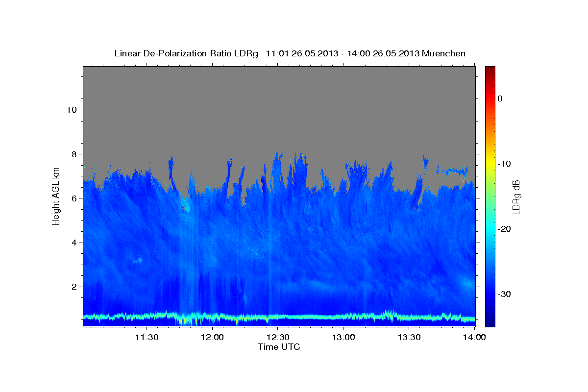The width and height of the screenshot is (588, 392).
Task: Select the 11:30 time tick label
Action: 147,337
